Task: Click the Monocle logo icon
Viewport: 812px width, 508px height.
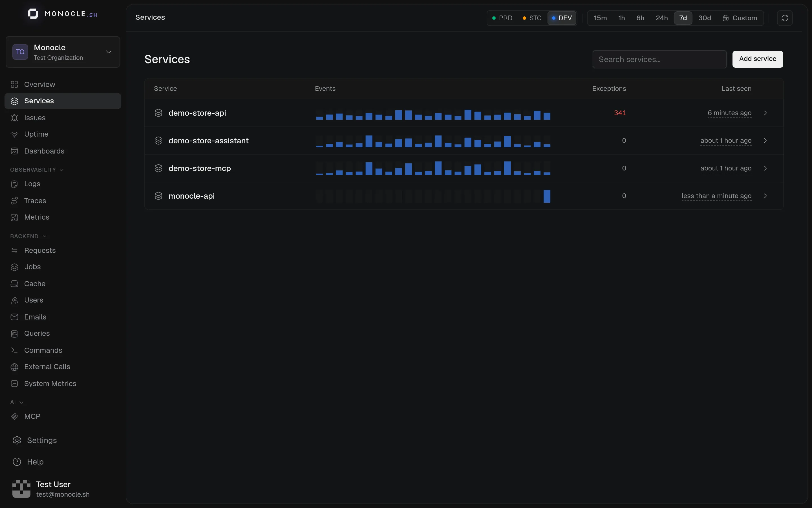Action: click(x=33, y=14)
